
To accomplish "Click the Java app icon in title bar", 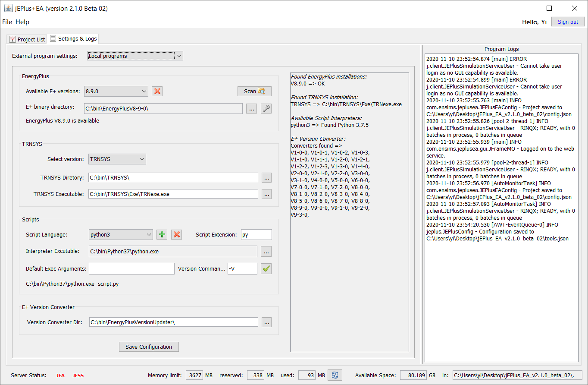I will 8,8.
